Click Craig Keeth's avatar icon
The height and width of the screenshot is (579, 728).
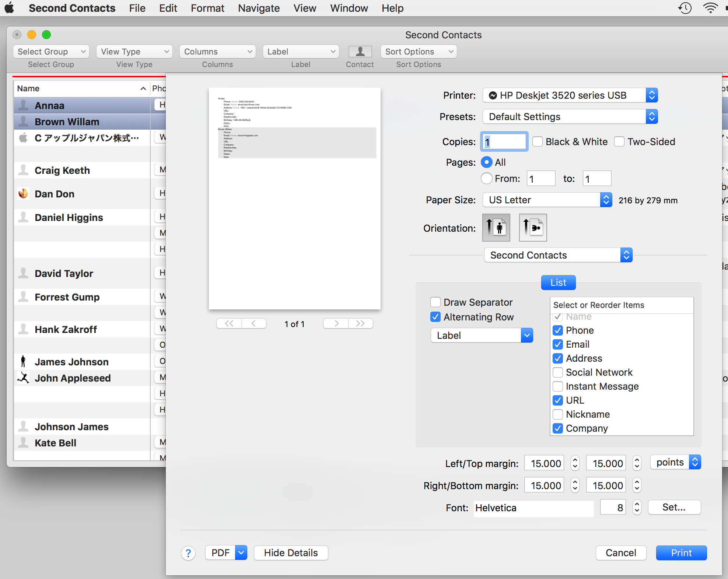tap(24, 170)
